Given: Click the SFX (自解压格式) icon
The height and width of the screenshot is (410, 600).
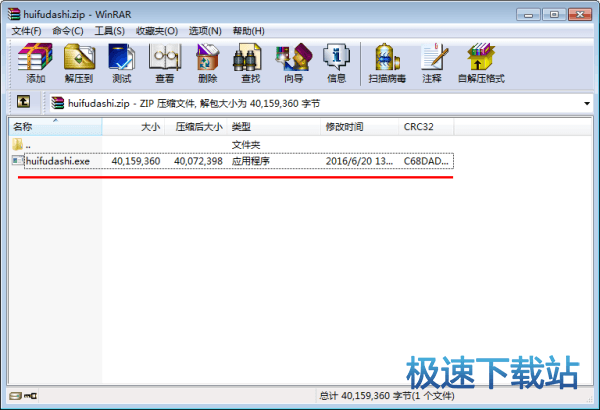Looking at the screenshot, I should point(481,57).
